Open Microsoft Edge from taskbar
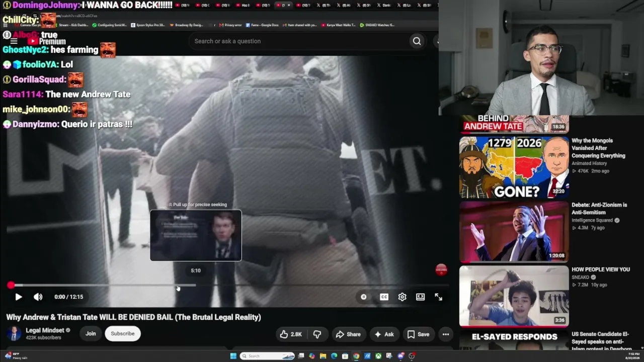Viewport: 644px width, 362px height. tap(334, 356)
